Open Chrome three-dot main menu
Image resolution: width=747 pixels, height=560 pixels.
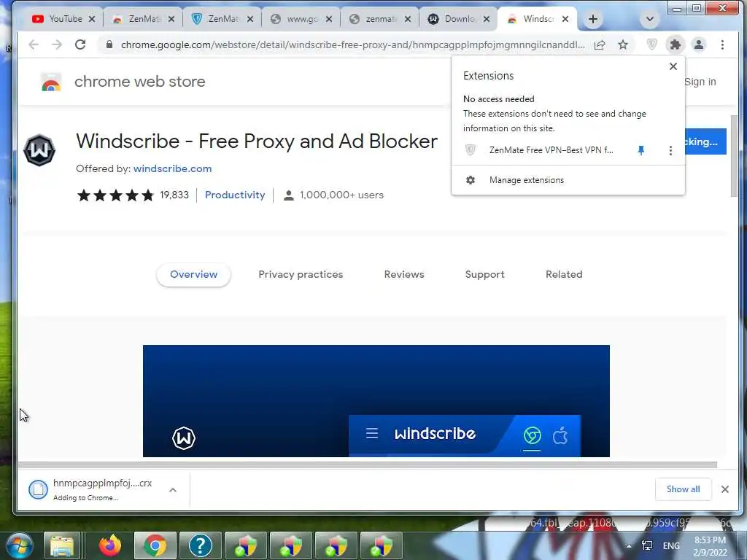tap(722, 44)
